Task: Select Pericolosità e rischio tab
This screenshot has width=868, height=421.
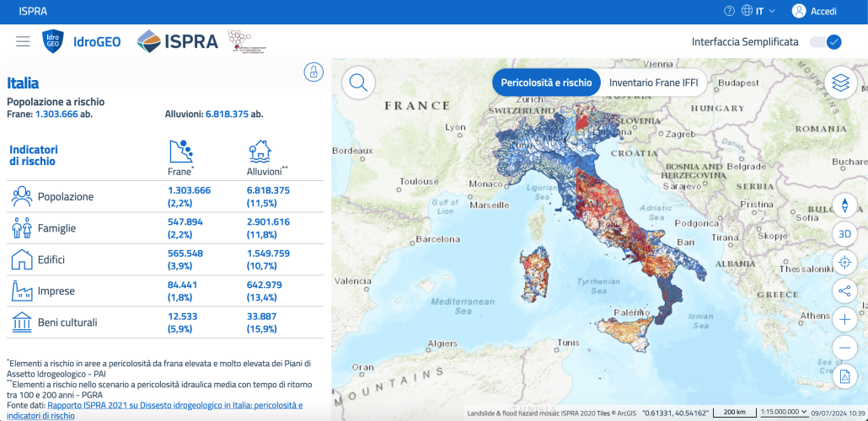Action: tap(546, 83)
